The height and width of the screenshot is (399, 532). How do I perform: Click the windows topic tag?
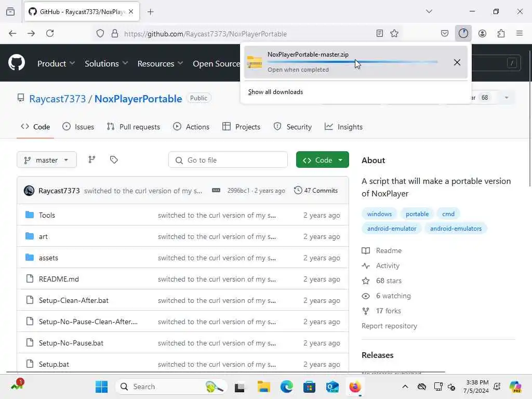pos(379,214)
